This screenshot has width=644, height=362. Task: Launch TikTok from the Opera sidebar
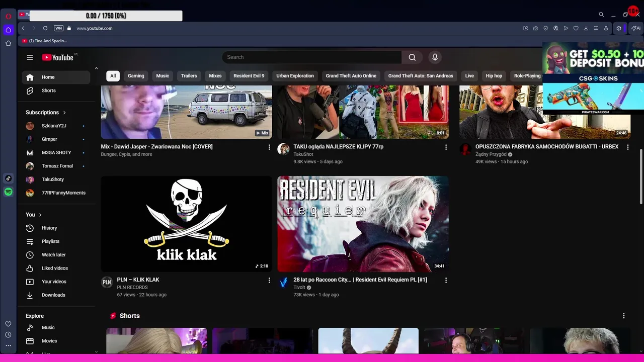pyautogui.click(x=8, y=178)
